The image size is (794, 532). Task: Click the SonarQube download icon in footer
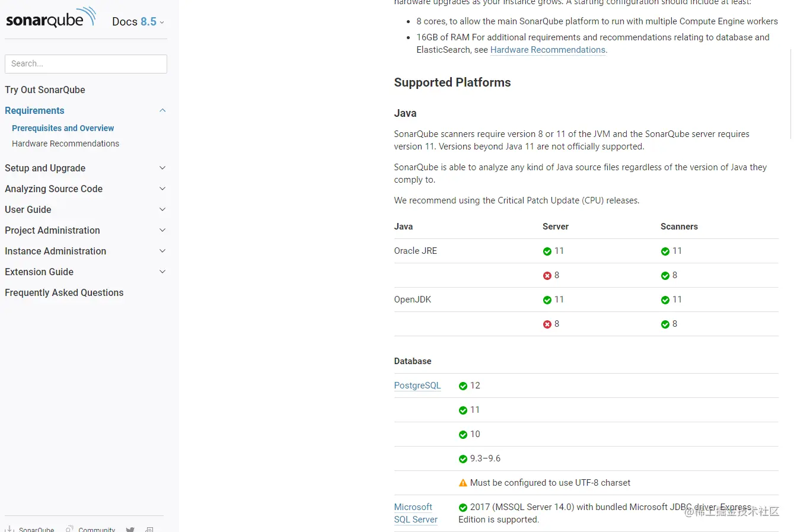click(9, 528)
